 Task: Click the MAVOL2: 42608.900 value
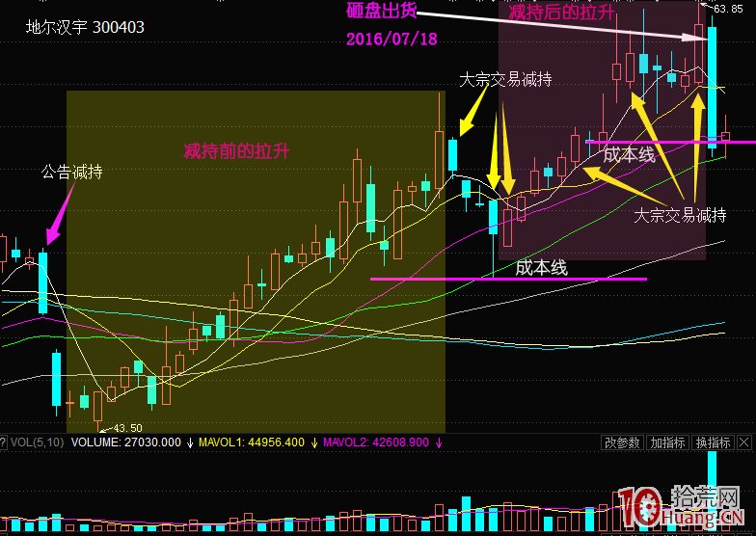tap(376, 442)
